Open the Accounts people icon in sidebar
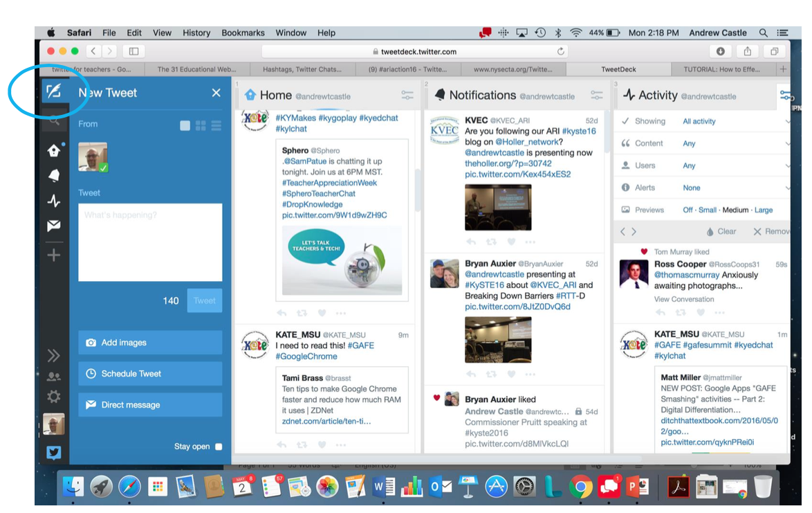812x513 pixels. tap(54, 377)
